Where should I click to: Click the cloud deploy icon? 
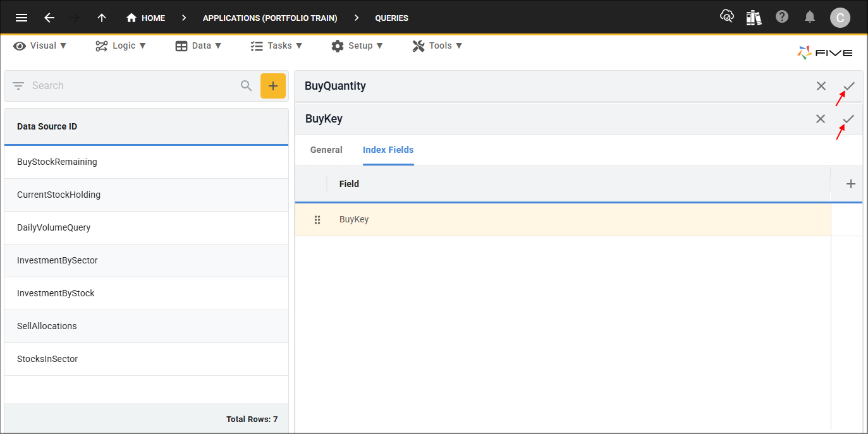727,16
